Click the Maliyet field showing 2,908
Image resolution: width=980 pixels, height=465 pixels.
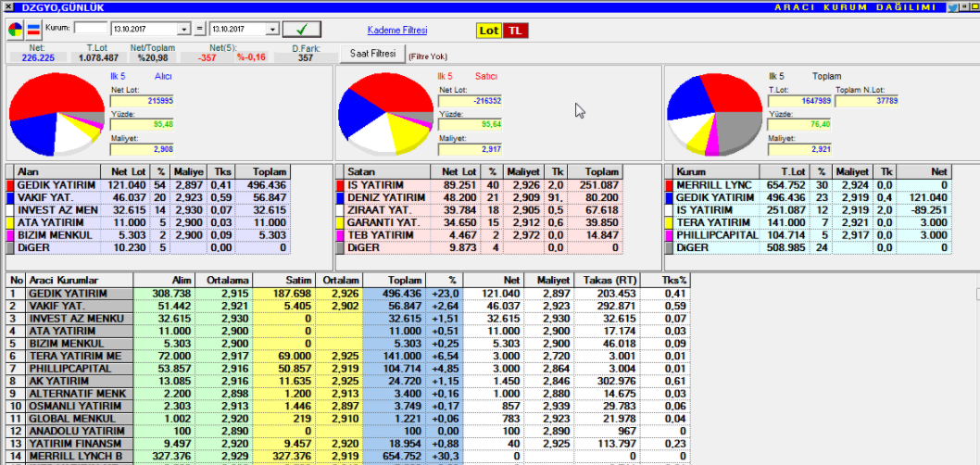pyautogui.click(x=142, y=149)
